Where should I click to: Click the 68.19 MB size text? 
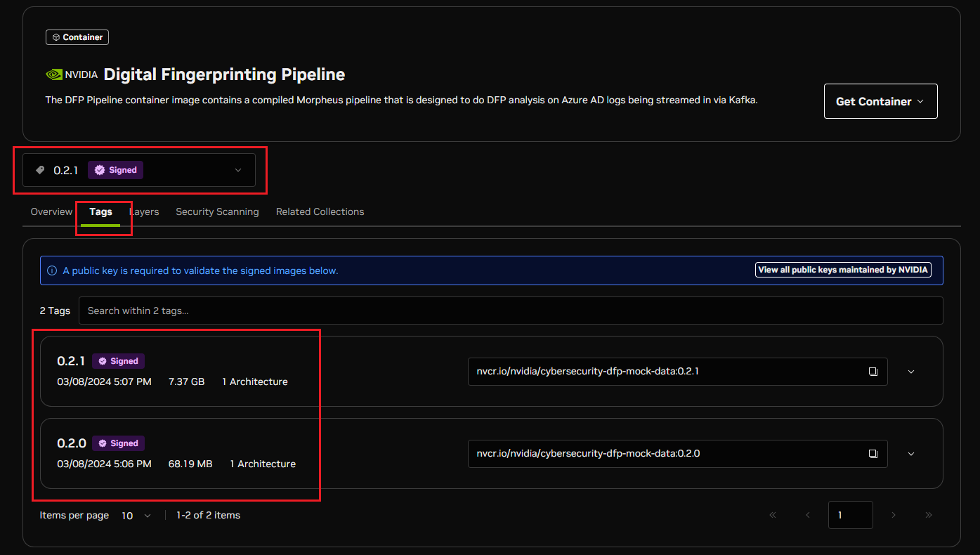pos(190,464)
